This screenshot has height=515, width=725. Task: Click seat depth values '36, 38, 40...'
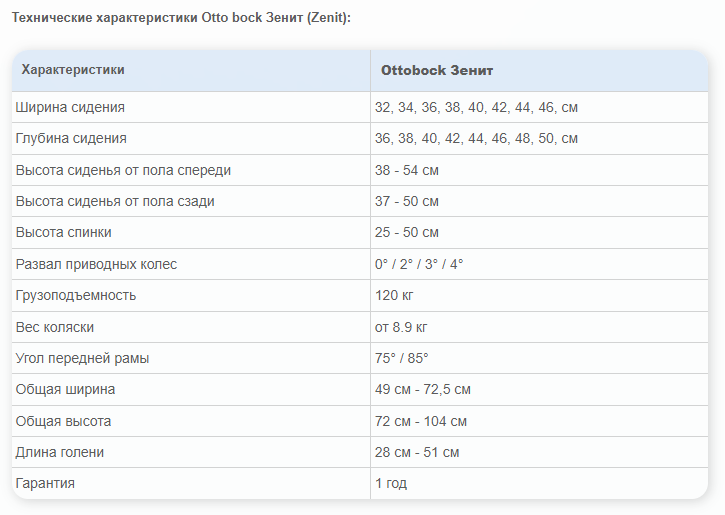point(476,138)
